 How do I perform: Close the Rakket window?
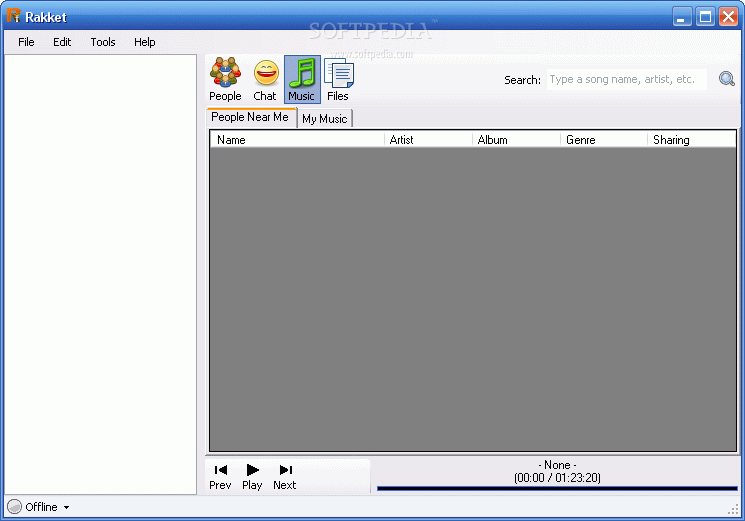[x=728, y=17]
